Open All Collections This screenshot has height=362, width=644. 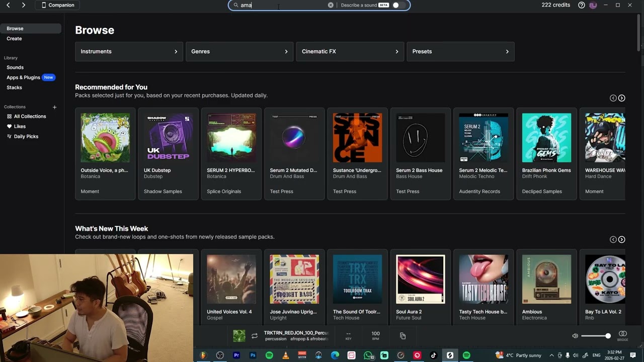click(x=31, y=116)
